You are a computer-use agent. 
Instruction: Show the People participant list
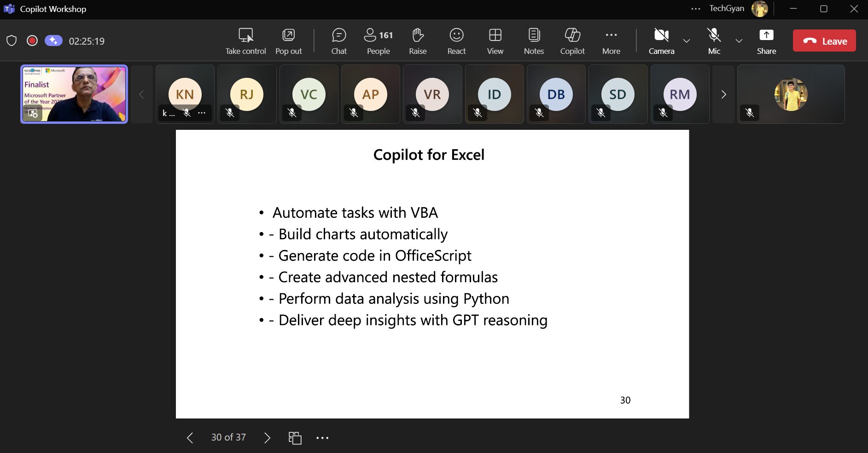[378, 41]
